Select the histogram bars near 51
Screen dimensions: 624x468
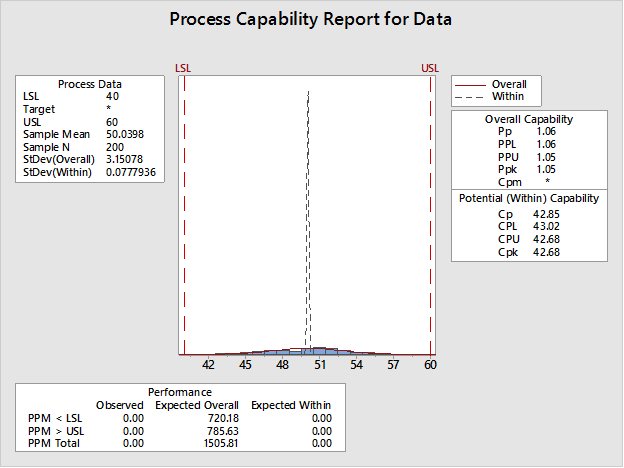pyautogui.click(x=318, y=351)
